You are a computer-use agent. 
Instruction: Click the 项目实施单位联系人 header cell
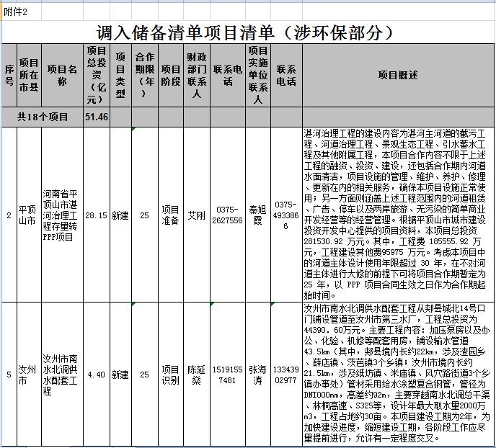pyautogui.click(x=258, y=76)
